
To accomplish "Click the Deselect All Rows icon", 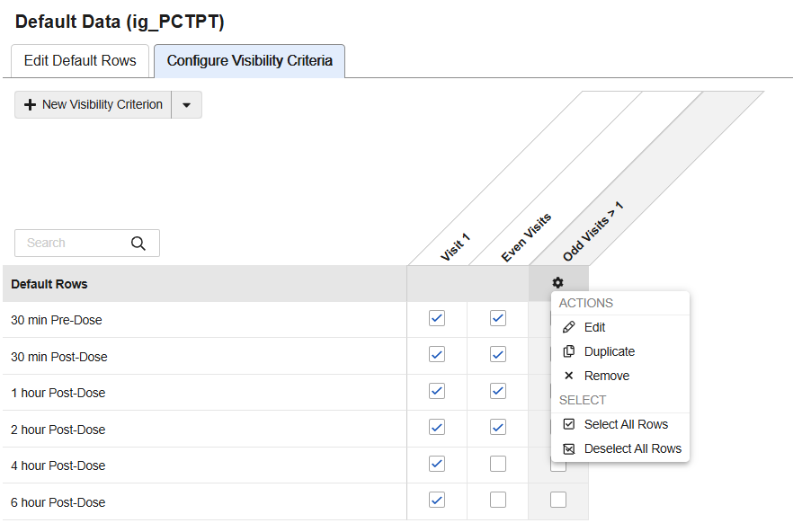I will coord(568,448).
